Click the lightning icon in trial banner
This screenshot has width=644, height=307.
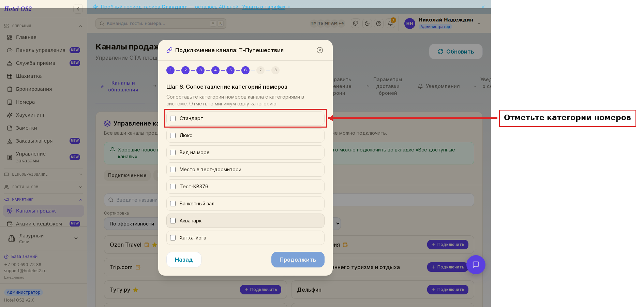pos(95,7)
